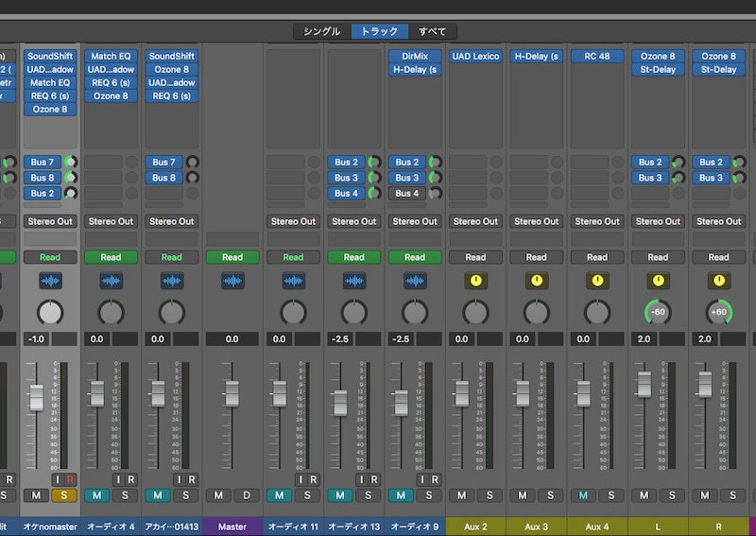Click the pan knob on オケnomaster

[x=50, y=312]
